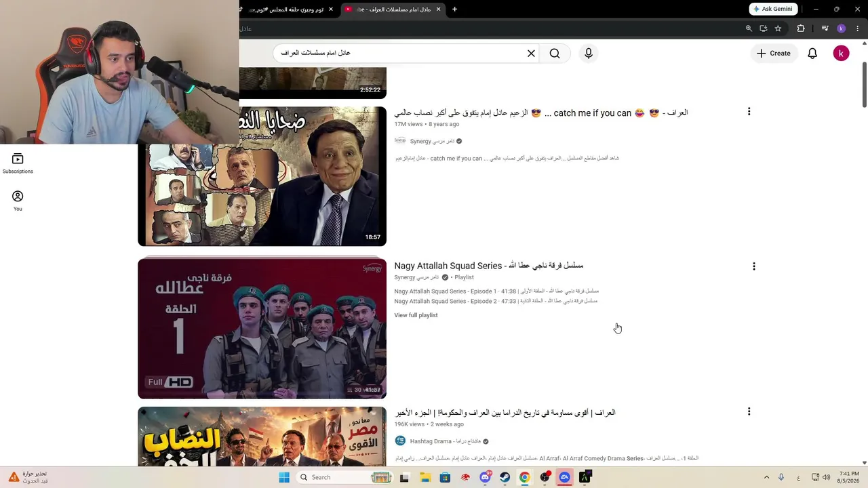Open Steam from the taskbar

pos(505,477)
